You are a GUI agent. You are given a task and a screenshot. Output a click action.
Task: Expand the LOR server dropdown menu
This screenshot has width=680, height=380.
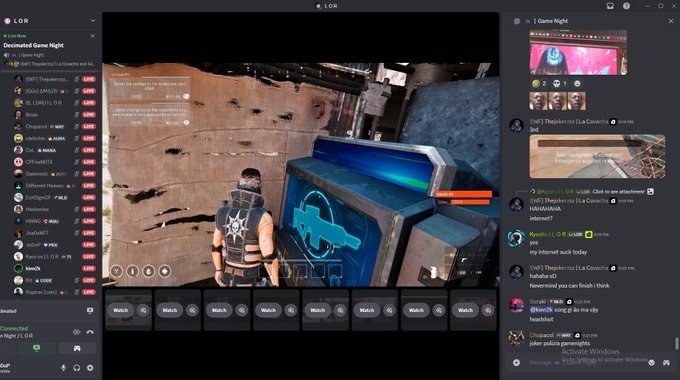pyautogui.click(x=92, y=20)
